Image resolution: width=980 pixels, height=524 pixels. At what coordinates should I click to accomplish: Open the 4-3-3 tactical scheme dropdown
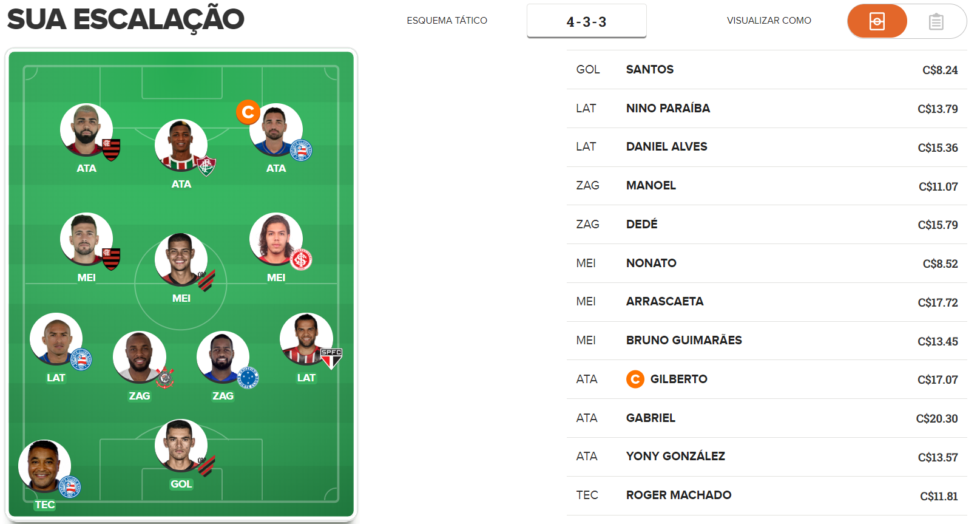click(586, 21)
